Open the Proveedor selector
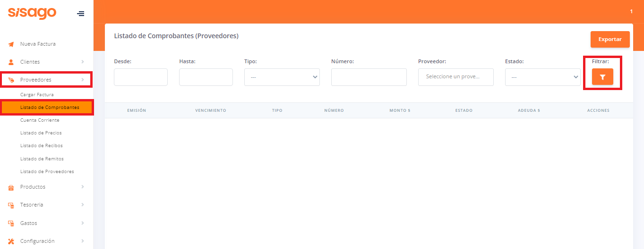644x249 pixels. (x=455, y=77)
